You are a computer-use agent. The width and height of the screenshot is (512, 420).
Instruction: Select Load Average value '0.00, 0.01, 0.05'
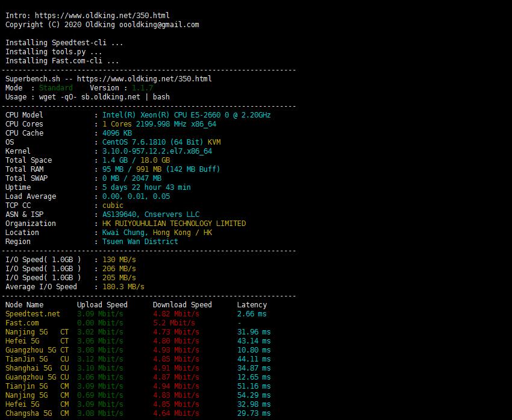(x=136, y=196)
